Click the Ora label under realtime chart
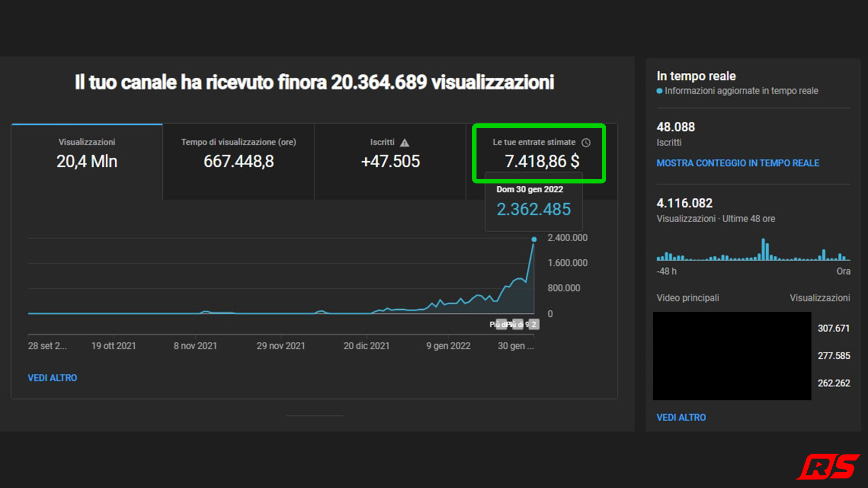 click(x=843, y=272)
